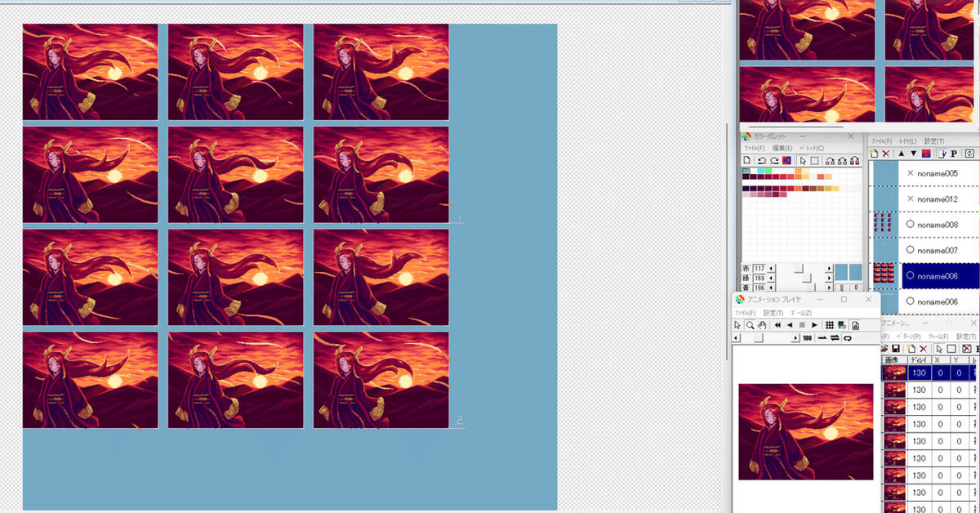Click the new palette icon in Color Palette
980x513 pixels.
pos(747,161)
